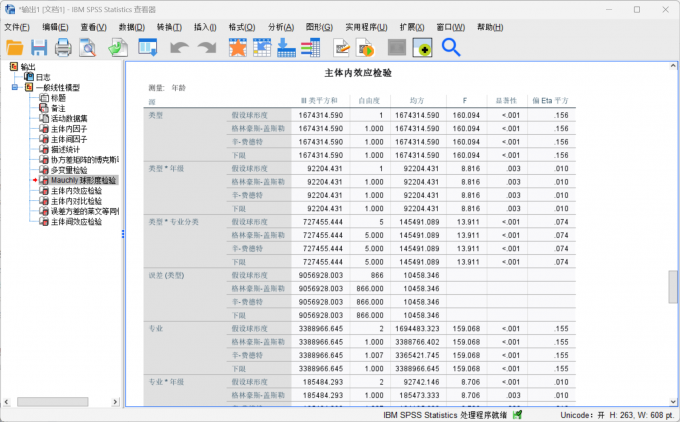
Task: Collapse the 一般线性模型 tree node
Action: 15,87
